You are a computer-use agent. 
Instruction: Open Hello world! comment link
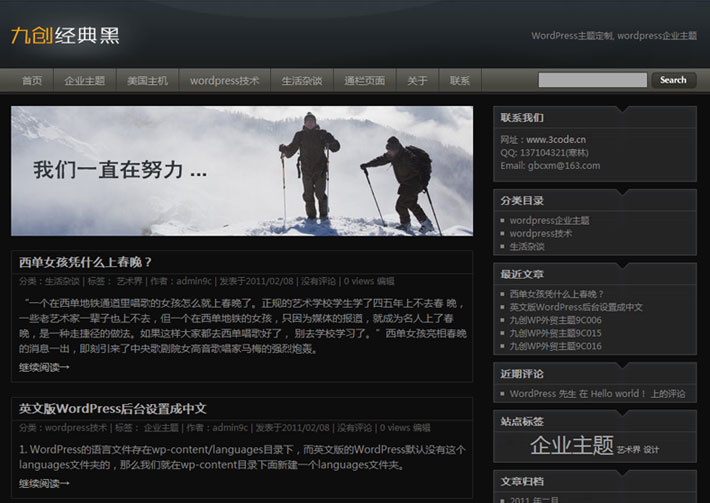coord(618,394)
